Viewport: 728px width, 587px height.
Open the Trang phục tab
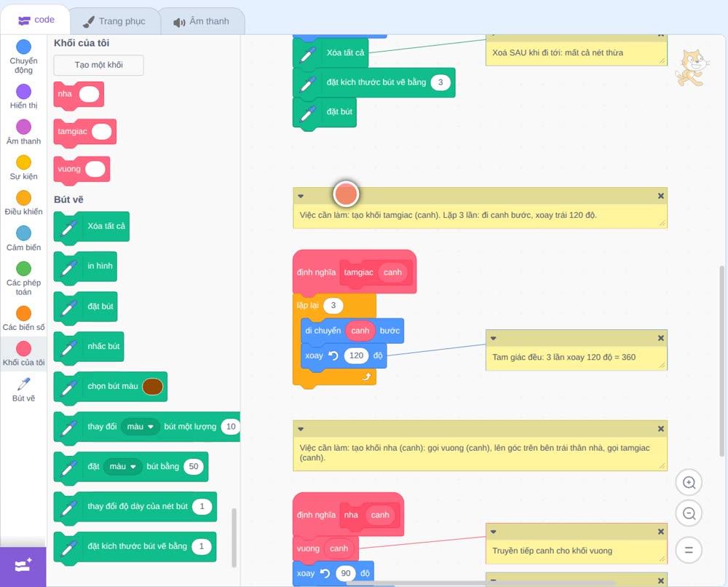(114, 21)
